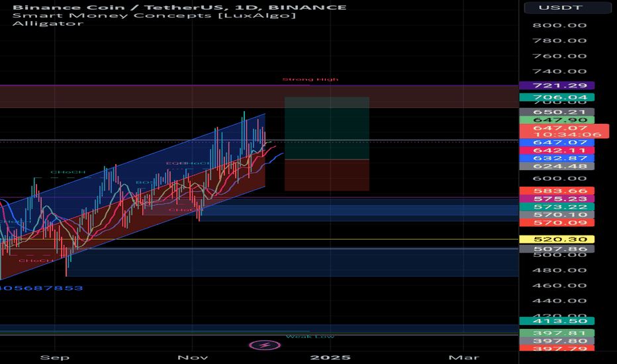Select the gray 397.80 price label

[x=557, y=341]
